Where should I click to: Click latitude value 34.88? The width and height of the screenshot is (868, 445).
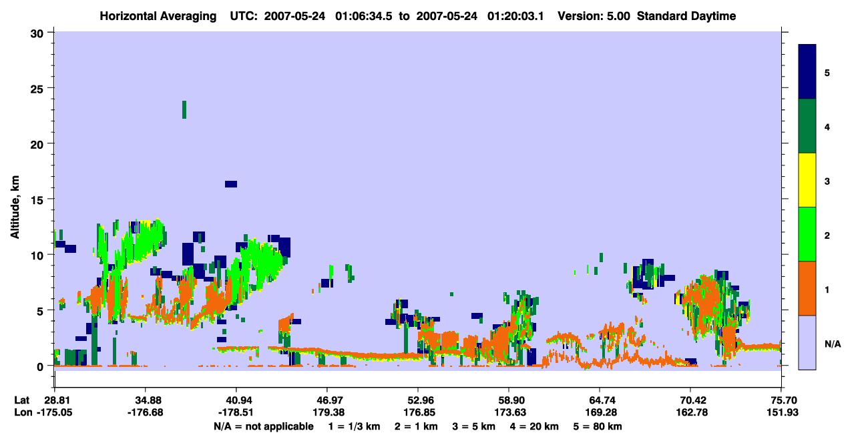[x=145, y=400]
